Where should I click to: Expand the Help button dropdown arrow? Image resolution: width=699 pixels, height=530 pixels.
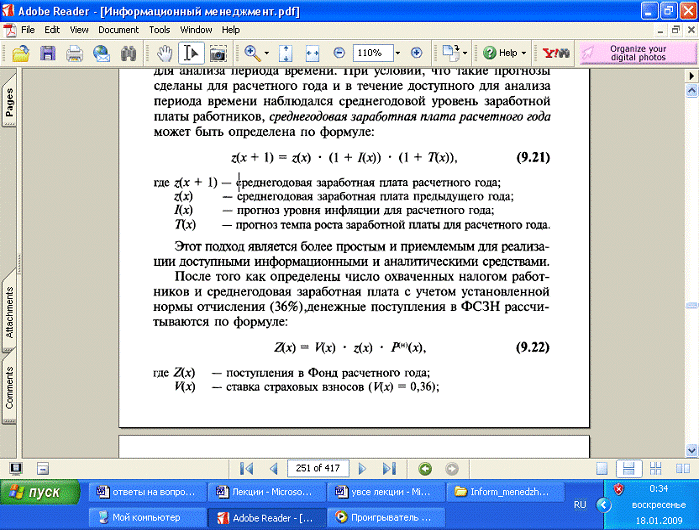(x=524, y=53)
